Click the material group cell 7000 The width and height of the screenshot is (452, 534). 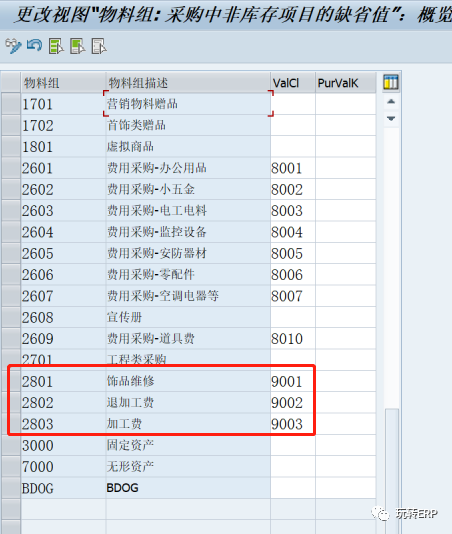63,467
